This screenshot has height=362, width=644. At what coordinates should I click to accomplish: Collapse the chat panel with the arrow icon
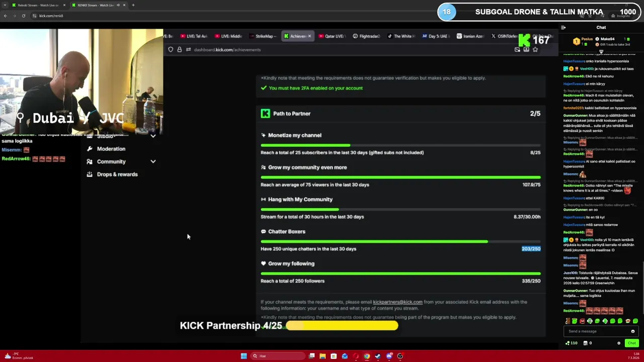coord(563,28)
